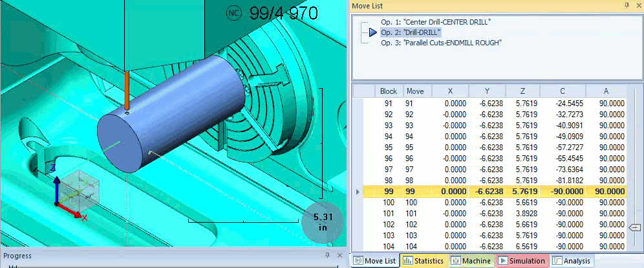Click the A column header

pos(606,91)
